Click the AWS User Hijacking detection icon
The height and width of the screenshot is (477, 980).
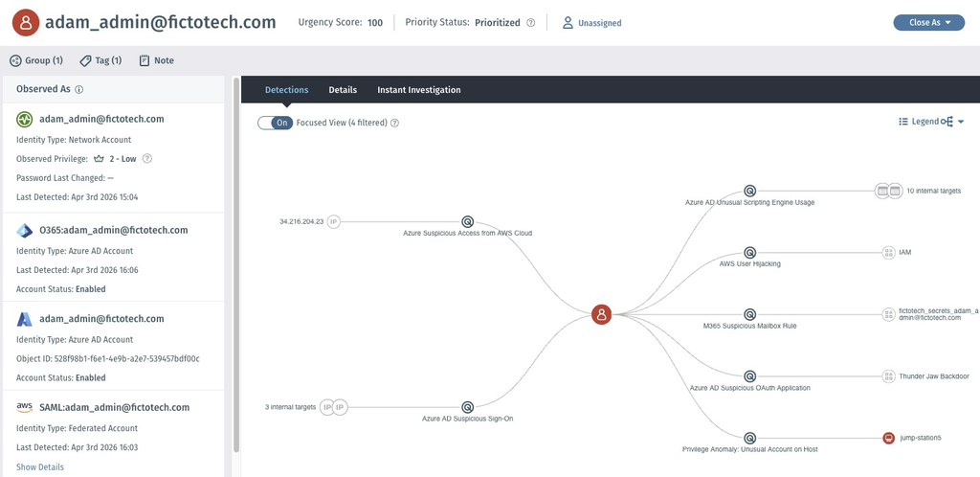click(x=750, y=253)
